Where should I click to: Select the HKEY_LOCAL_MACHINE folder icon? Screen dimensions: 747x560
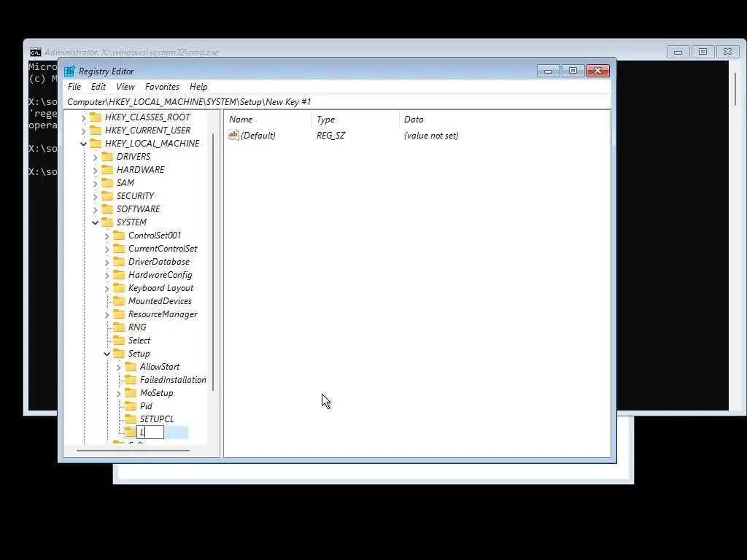tap(96, 144)
